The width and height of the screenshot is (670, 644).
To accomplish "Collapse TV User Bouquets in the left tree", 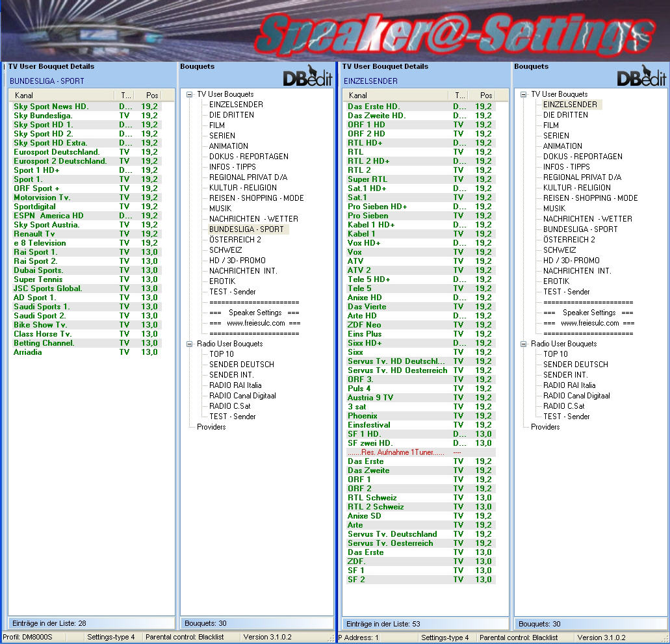I will (189, 94).
